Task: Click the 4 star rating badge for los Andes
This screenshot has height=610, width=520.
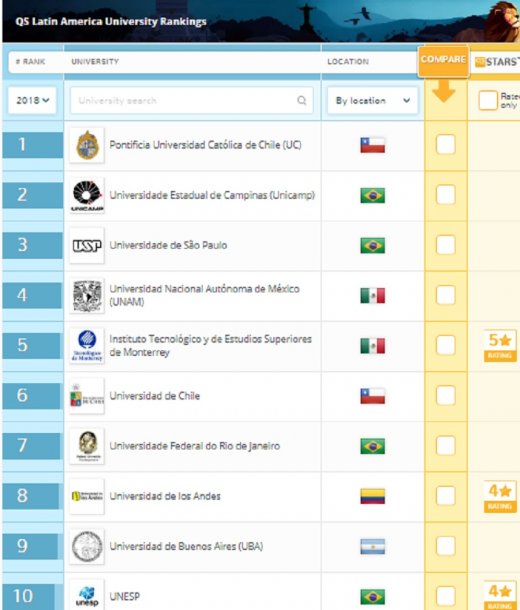Action: 500,496
